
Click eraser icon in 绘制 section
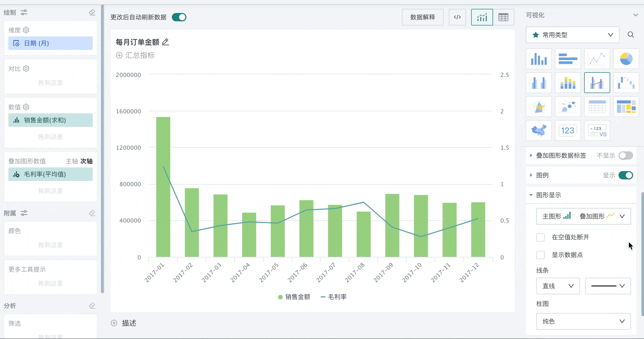[92, 12]
